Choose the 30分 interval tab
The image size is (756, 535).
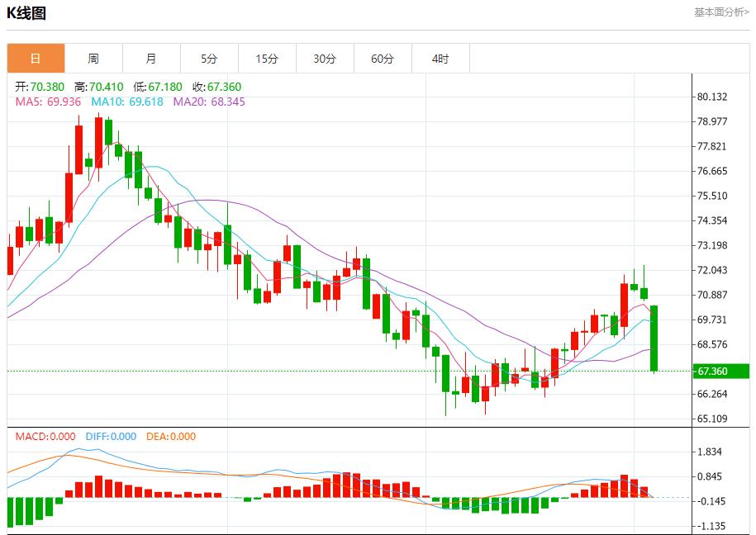click(325, 59)
